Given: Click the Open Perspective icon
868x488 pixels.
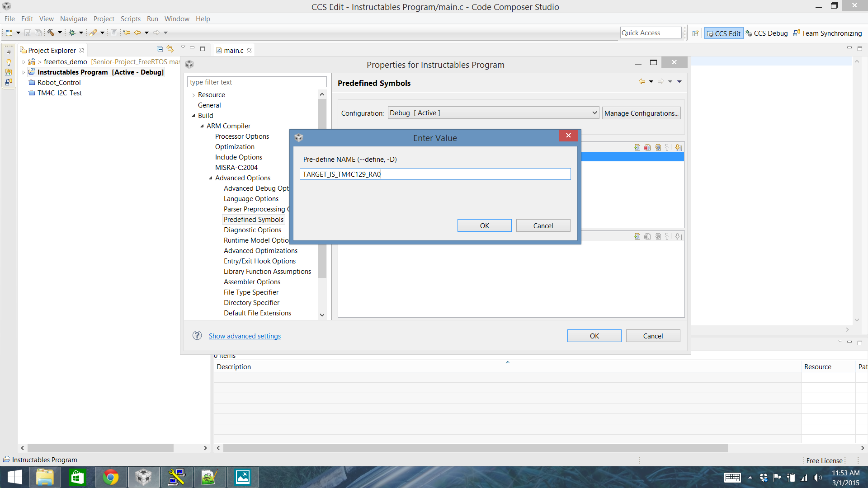Looking at the screenshot, I should (x=695, y=33).
